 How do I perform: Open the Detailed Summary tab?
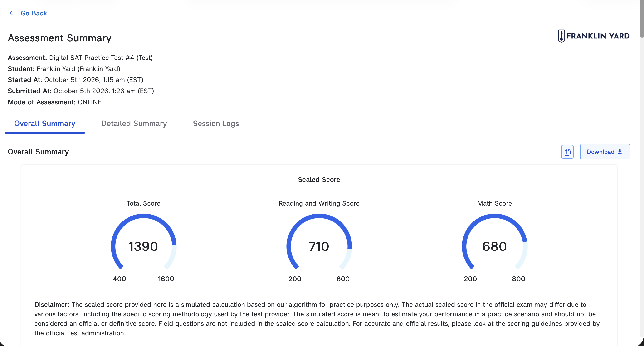point(134,123)
